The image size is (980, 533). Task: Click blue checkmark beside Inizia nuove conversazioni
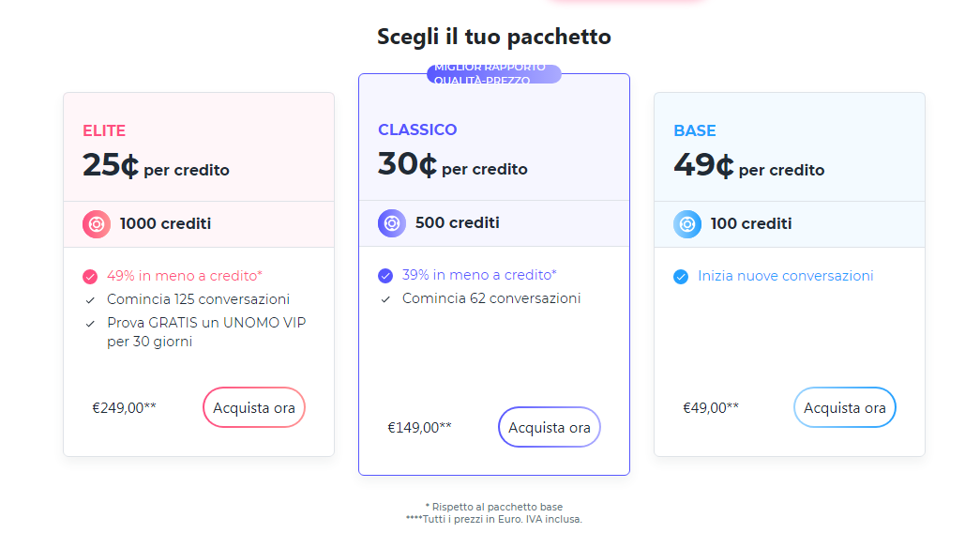[x=681, y=277]
